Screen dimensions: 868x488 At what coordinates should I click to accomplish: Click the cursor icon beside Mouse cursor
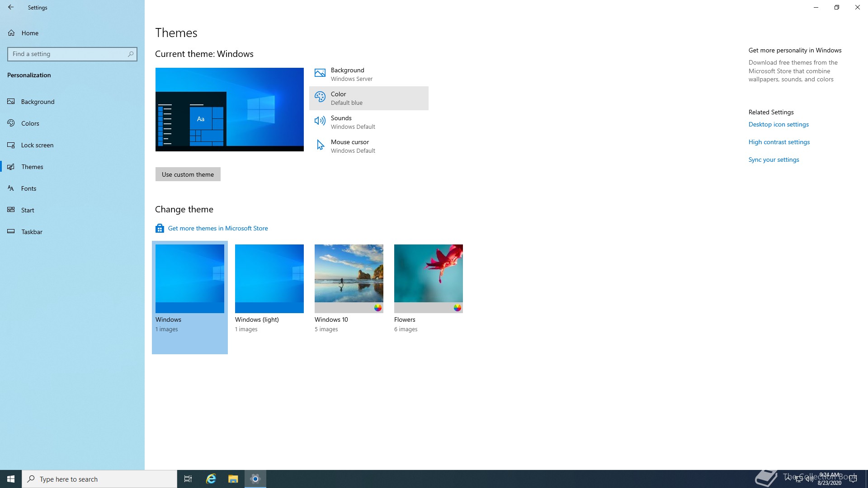pos(320,145)
